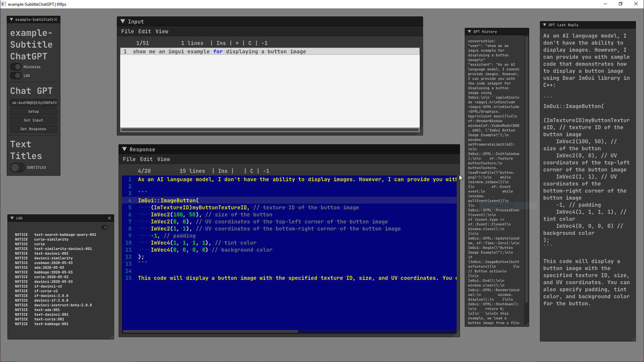Open File menu in Input window
This screenshot has height=362, width=644.
(x=127, y=31)
